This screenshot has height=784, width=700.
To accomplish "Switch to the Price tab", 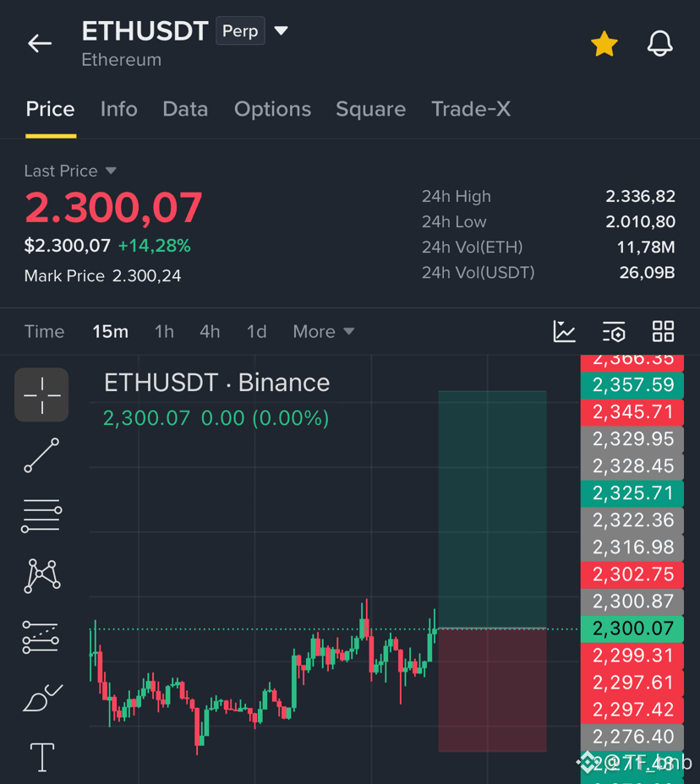I will (x=51, y=109).
